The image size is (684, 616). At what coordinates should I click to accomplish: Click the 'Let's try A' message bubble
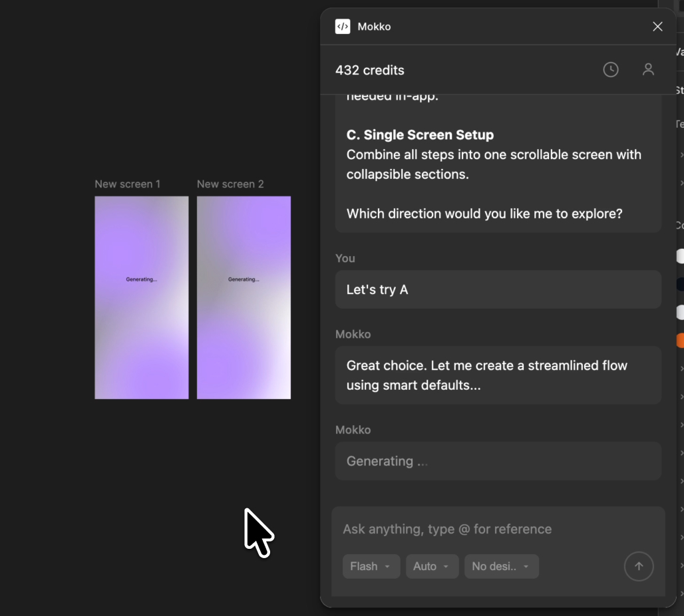pos(498,289)
